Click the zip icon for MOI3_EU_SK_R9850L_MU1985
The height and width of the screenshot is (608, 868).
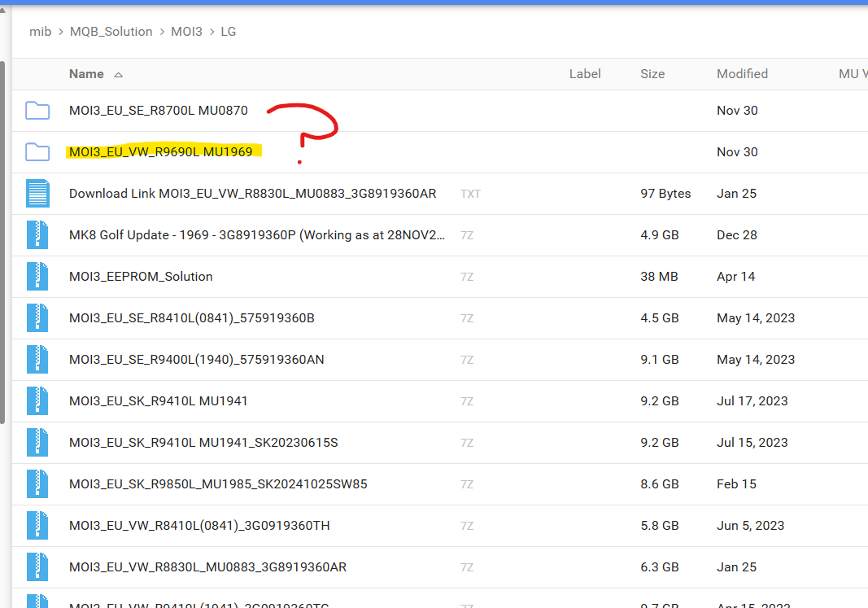click(37, 484)
